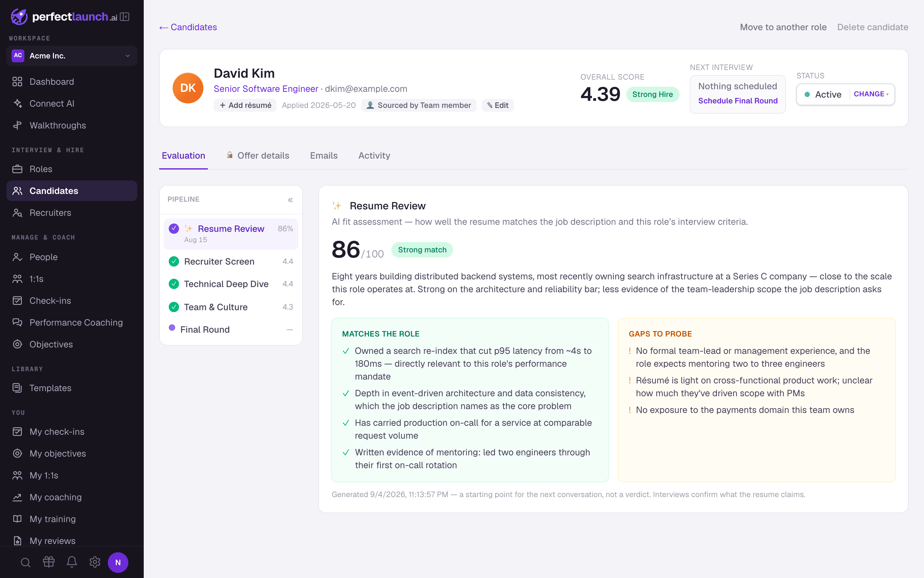This screenshot has height=578, width=924.
Task: Open Objectives in the sidebar
Action: pos(72,344)
